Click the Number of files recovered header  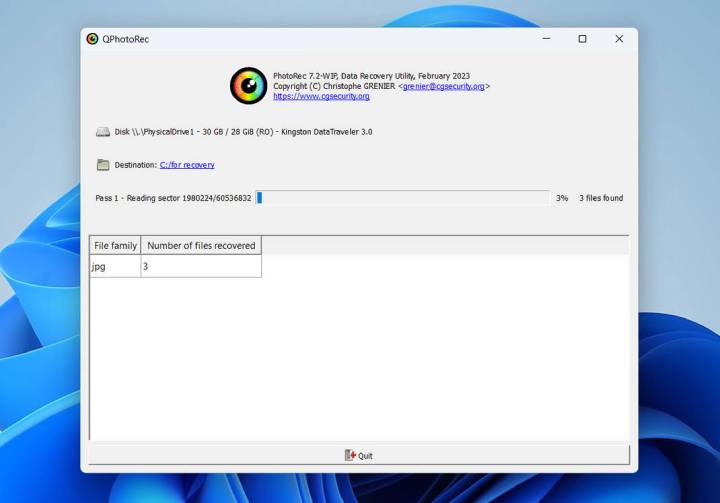(201, 246)
